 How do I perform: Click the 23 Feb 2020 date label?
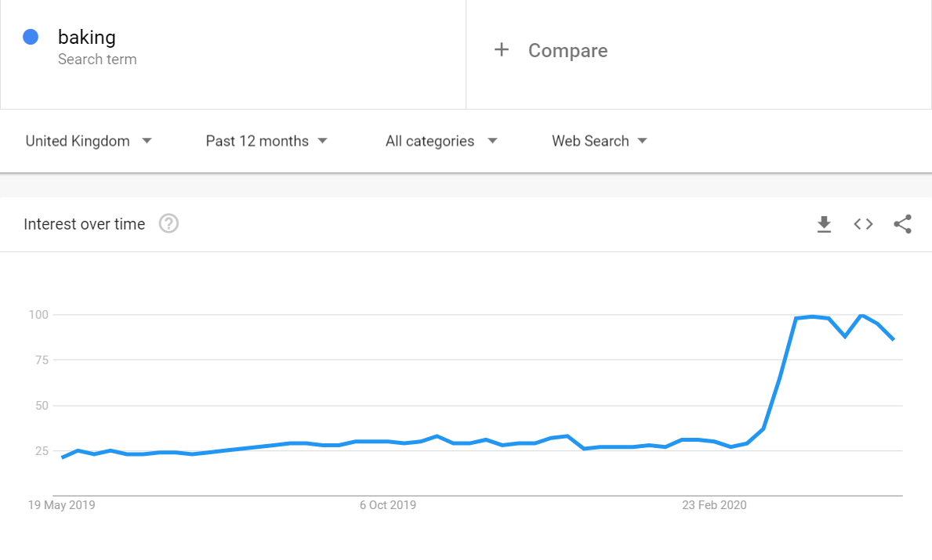tap(714, 505)
